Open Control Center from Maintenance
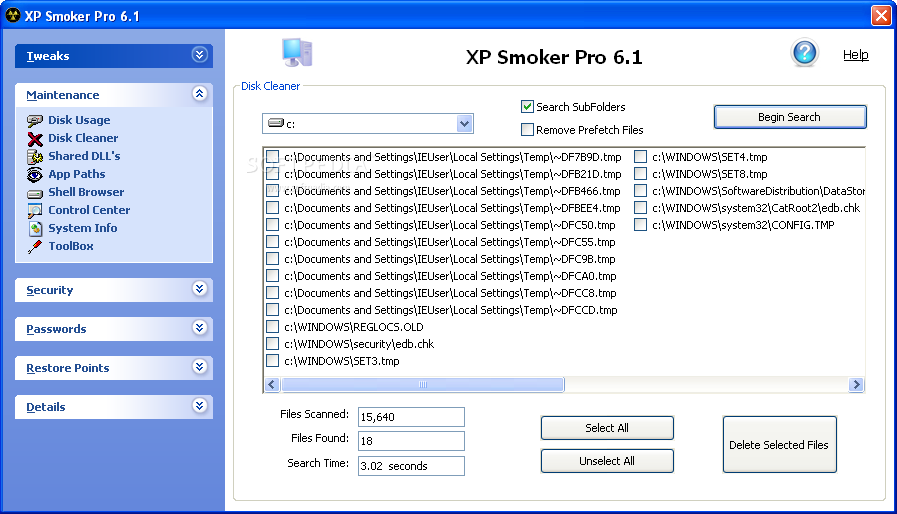Screen dimensions: 897x514 click(89, 210)
